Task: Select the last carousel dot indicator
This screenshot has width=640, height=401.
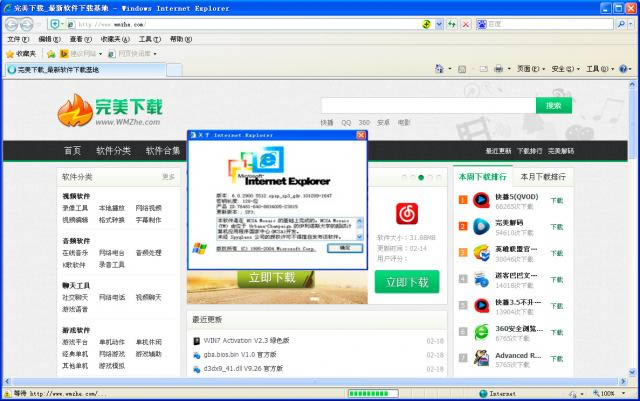Action: [x=439, y=177]
